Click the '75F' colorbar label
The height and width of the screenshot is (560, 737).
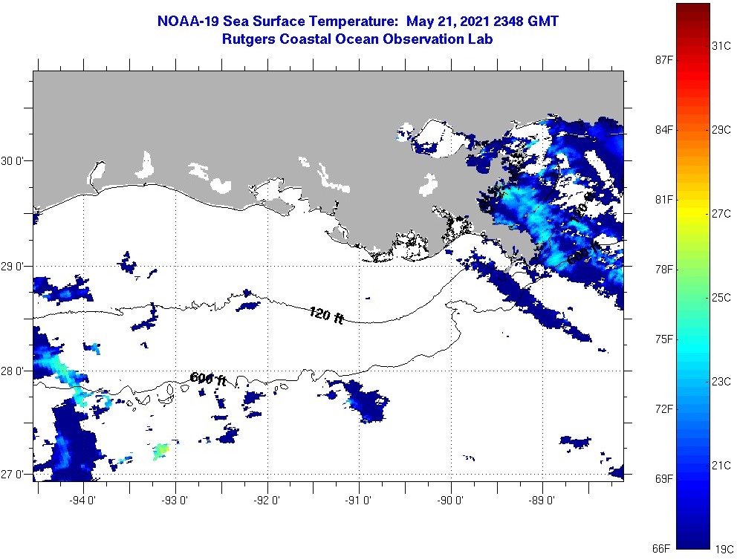(663, 339)
